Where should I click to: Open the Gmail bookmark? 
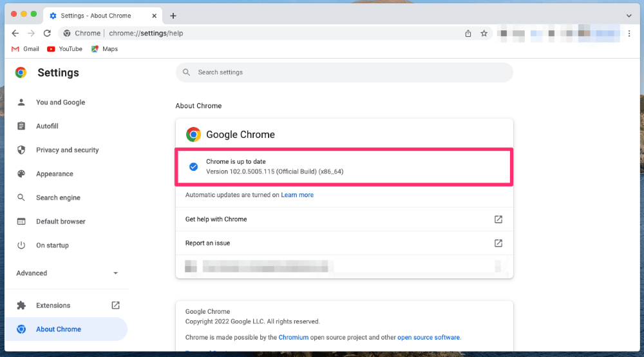click(25, 49)
